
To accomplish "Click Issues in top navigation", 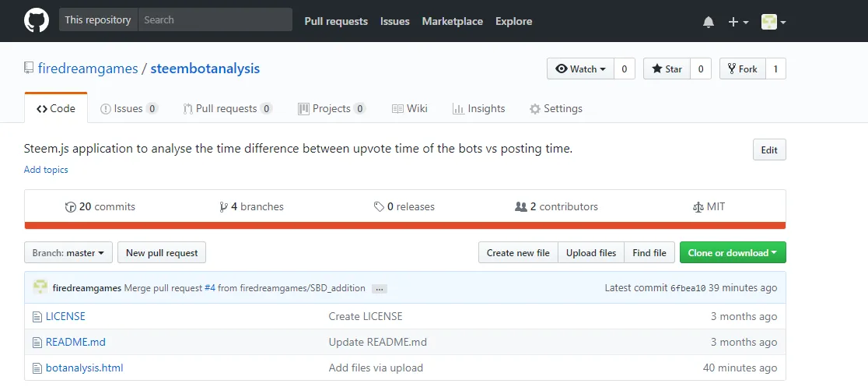I will pyautogui.click(x=394, y=21).
